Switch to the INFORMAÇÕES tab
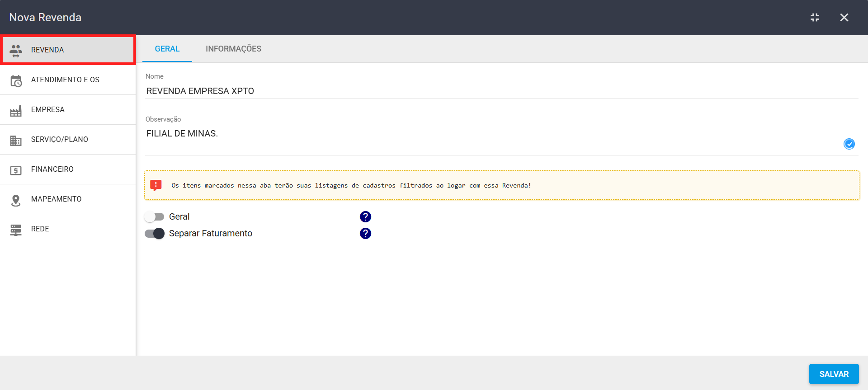This screenshot has width=868, height=390. tap(233, 49)
